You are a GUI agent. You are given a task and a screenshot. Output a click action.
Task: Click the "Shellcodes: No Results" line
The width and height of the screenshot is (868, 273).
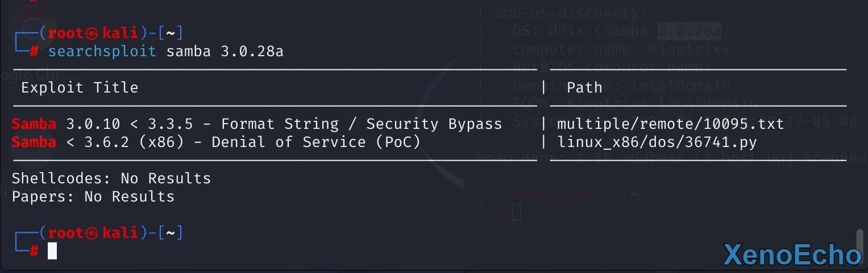[x=111, y=178]
